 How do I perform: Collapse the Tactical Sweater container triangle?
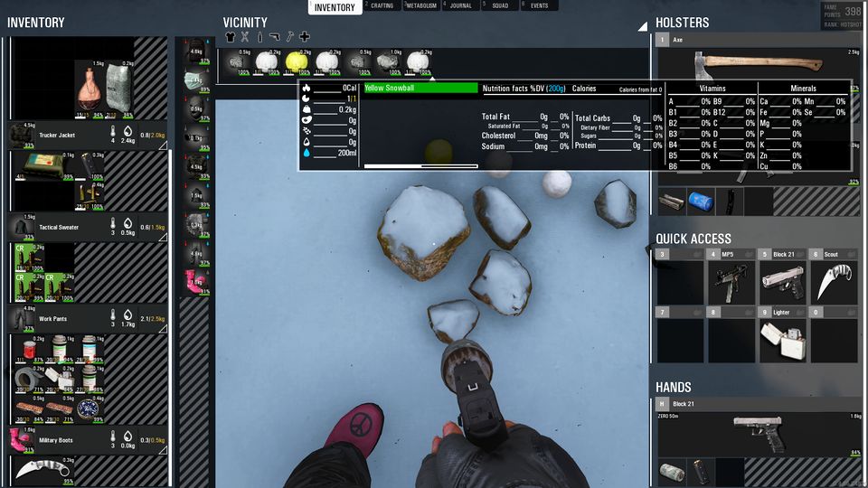pyautogui.click(x=163, y=238)
